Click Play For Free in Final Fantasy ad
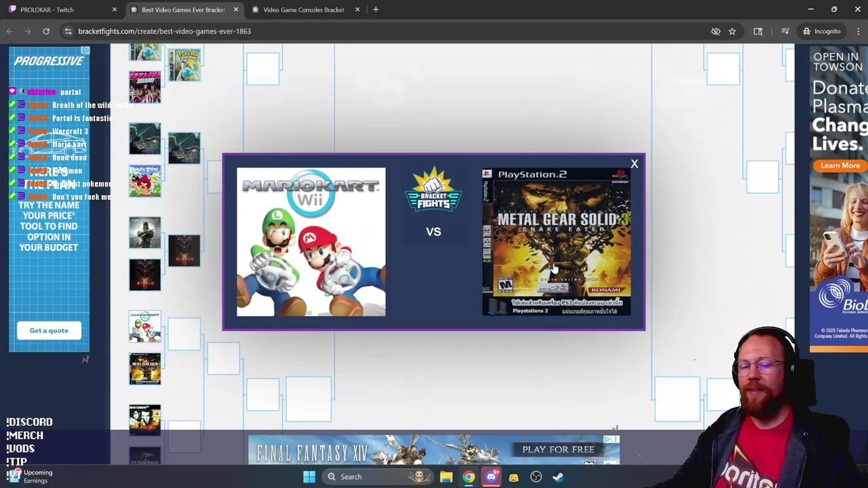 (x=558, y=449)
